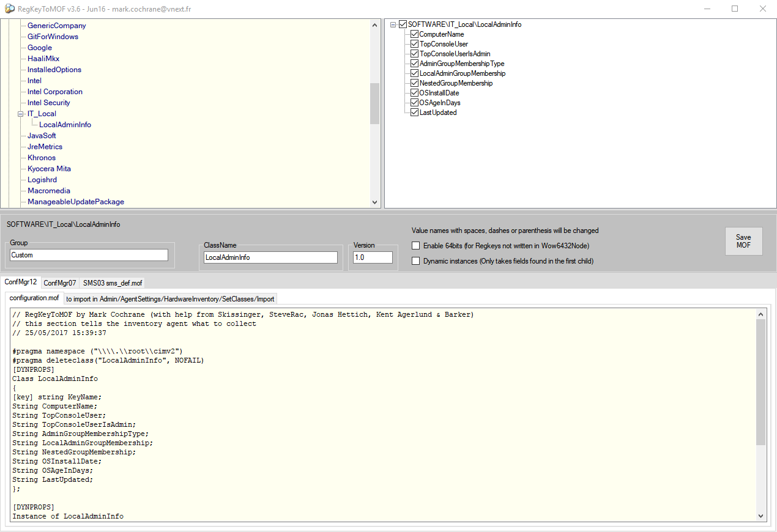Enable 64bits registry key option
The height and width of the screenshot is (532, 777).
click(x=416, y=246)
